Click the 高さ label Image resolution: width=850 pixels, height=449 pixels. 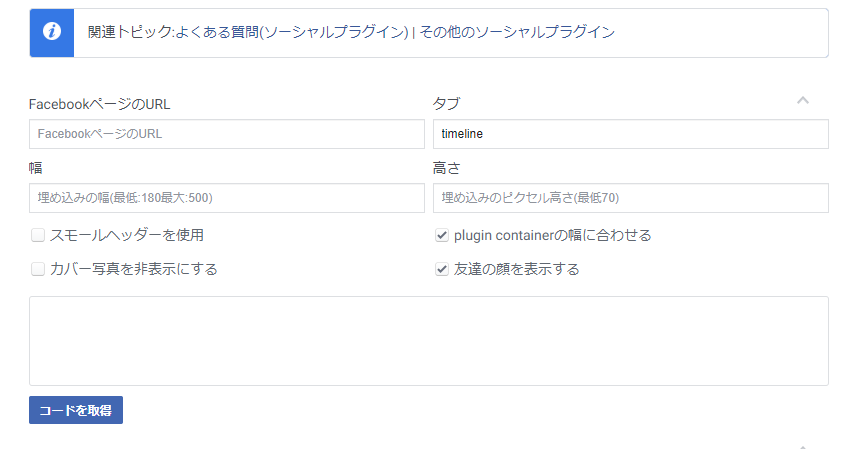pos(447,168)
